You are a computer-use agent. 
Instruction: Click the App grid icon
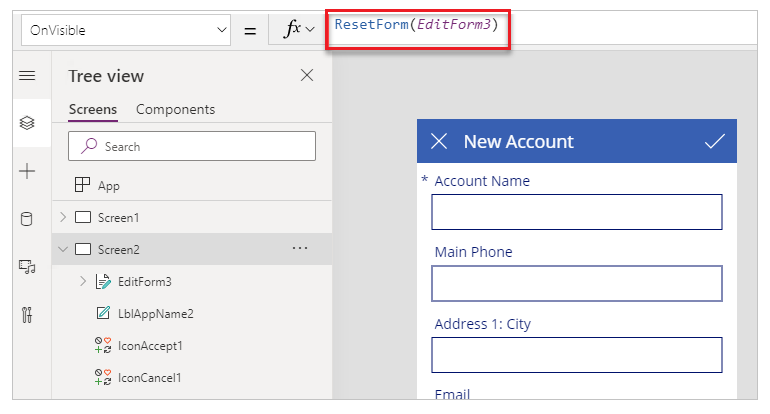point(82,185)
